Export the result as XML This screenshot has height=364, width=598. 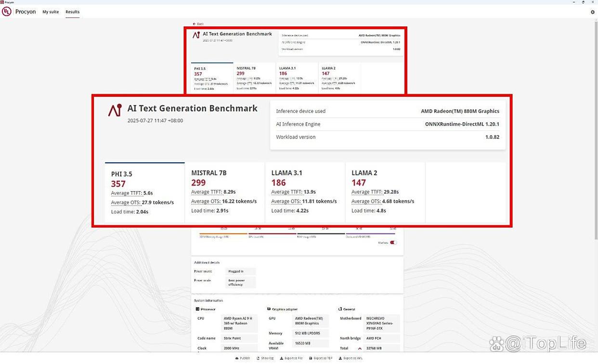click(x=351, y=358)
